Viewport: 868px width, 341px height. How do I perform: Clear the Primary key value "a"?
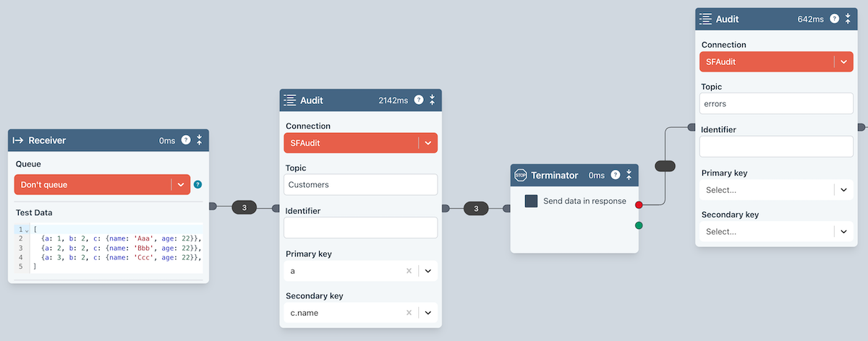coord(409,271)
